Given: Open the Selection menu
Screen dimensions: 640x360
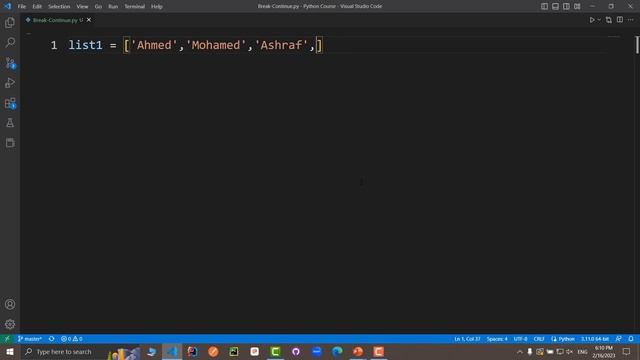Looking at the screenshot, I should click(x=59, y=6).
